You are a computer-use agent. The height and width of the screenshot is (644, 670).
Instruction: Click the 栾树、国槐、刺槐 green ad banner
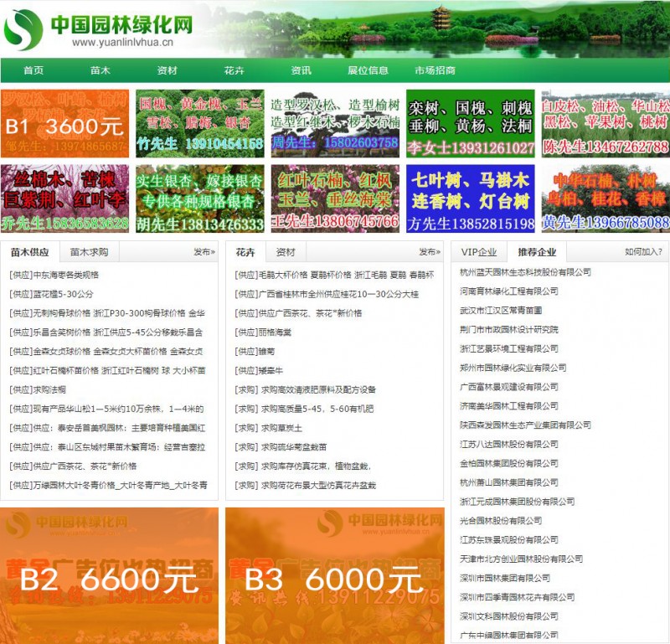[x=471, y=124]
